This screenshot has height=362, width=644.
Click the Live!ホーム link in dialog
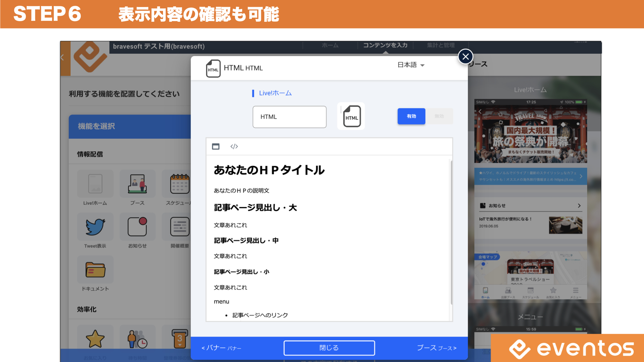[x=275, y=93]
